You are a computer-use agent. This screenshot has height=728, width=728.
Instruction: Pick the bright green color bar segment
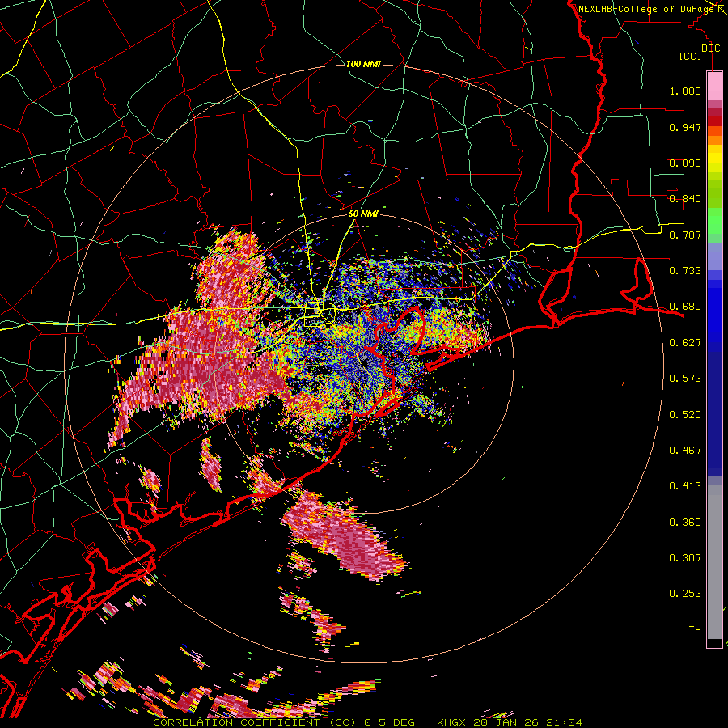pyautogui.click(x=714, y=221)
